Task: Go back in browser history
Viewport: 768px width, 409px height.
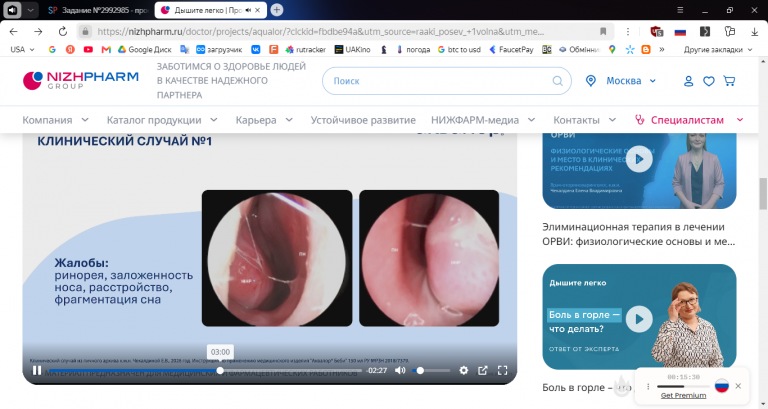Action: pyautogui.click(x=14, y=31)
